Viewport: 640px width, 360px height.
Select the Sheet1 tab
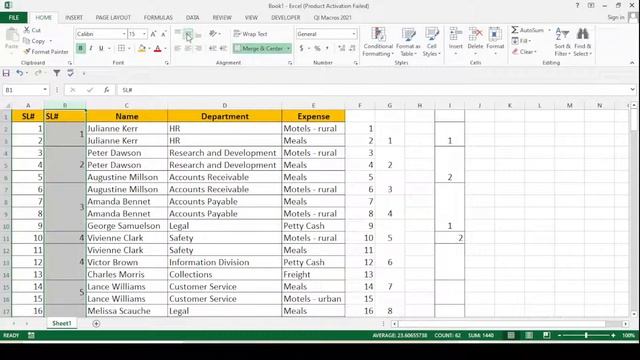(62, 323)
